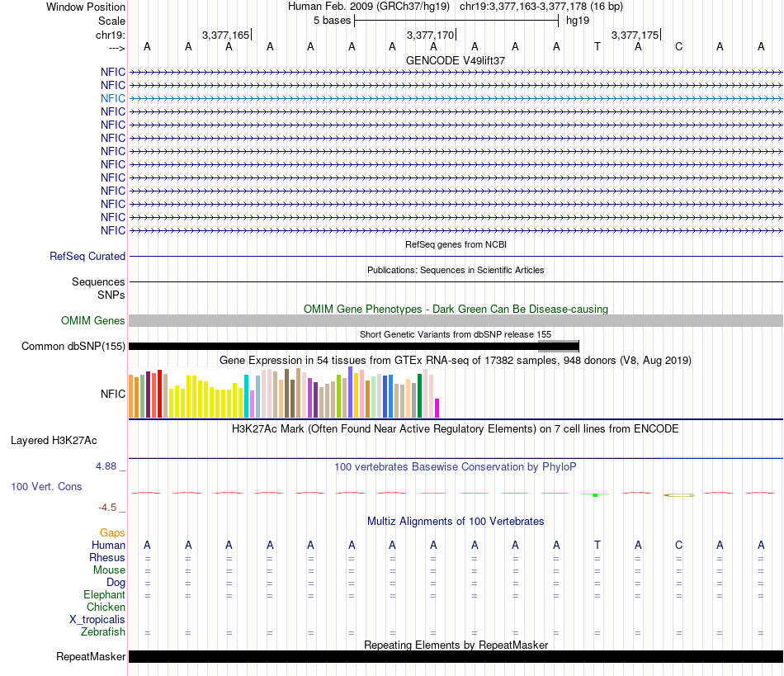Click the small gray dbSNP variant item
The image size is (784, 676).
pyautogui.click(x=558, y=346)
